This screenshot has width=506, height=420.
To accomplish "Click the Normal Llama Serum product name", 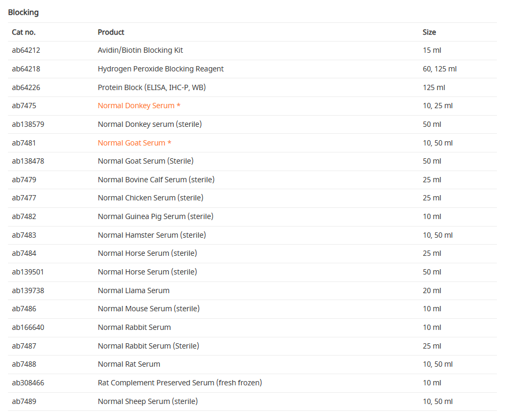I will point(134,290).
